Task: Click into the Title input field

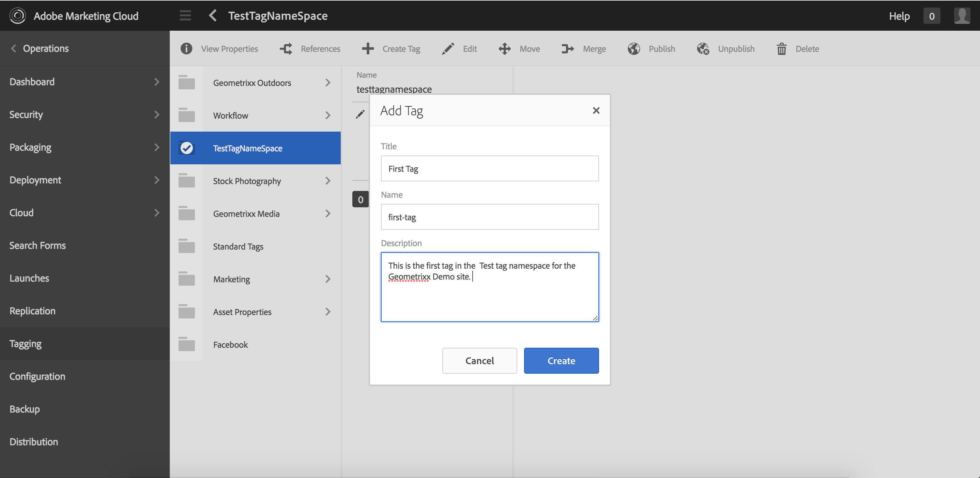Action: [x=489, y=168]
